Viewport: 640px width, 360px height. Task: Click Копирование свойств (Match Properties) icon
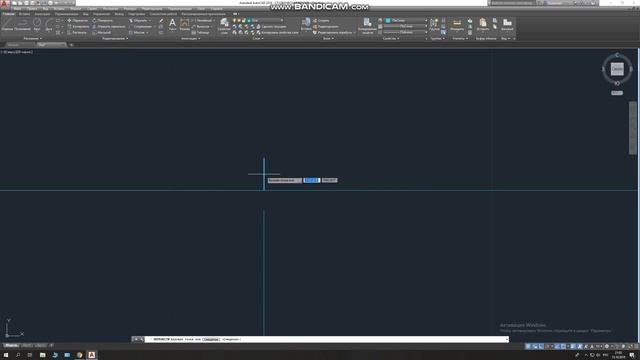point(367,25)
